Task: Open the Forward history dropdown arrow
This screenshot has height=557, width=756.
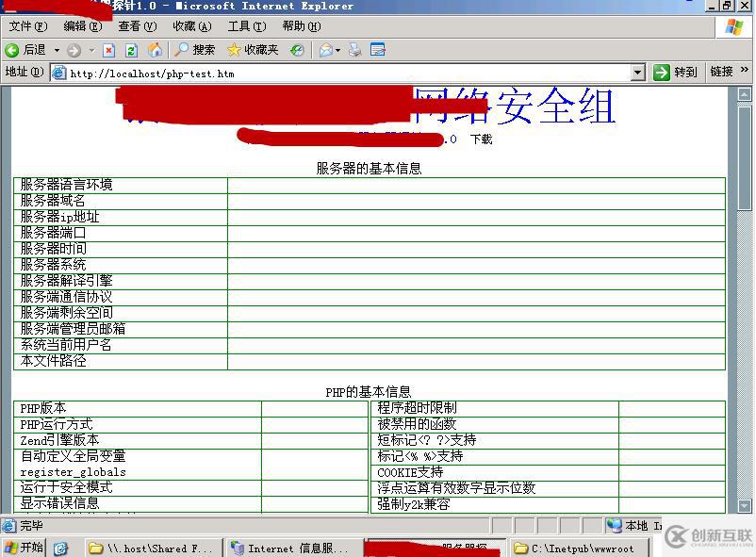Action: (x=91, y=50)
